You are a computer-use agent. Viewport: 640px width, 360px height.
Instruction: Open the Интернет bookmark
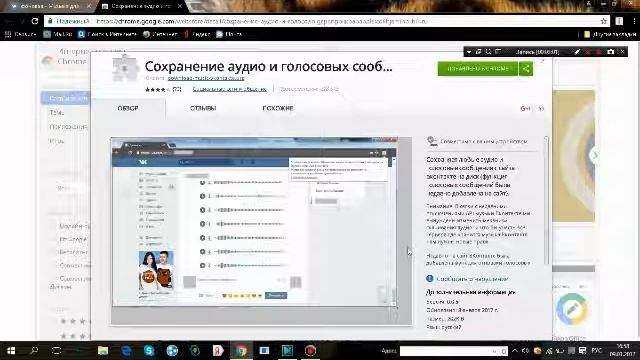click(x=160, y=34)
